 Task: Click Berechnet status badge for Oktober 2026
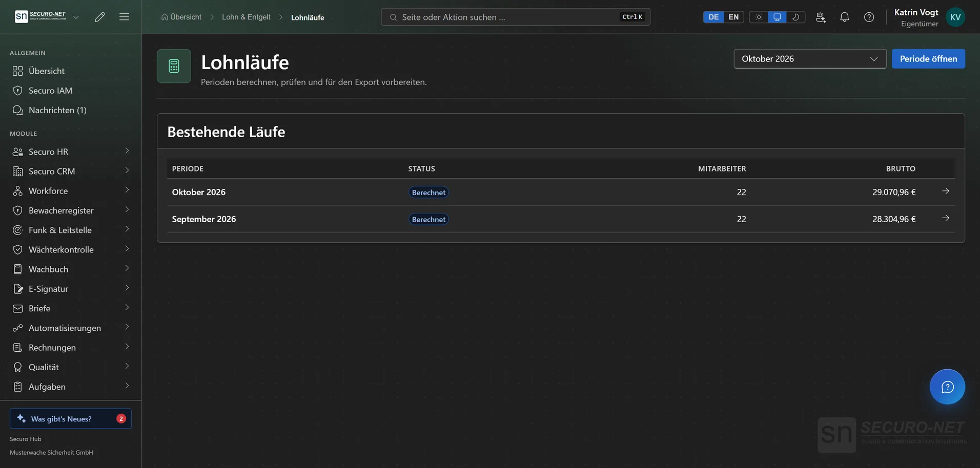428,193
